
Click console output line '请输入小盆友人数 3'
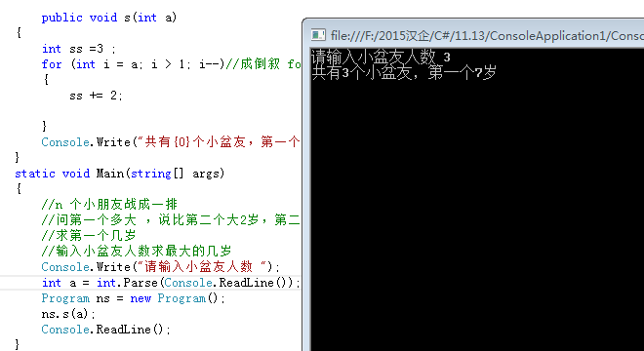(381, 57)
